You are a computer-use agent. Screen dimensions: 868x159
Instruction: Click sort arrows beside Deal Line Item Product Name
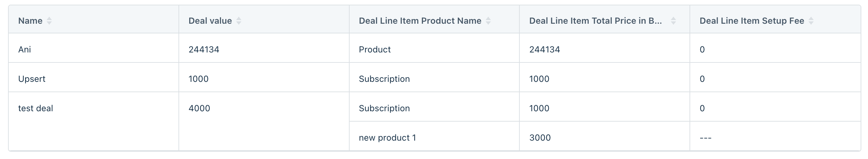(x=488, y=21)
